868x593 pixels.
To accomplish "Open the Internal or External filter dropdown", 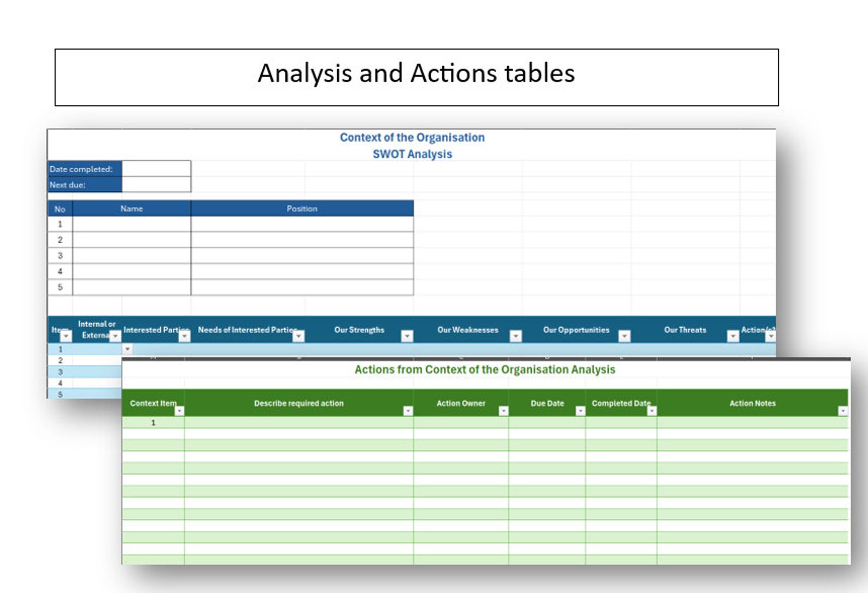I will click(115, 336).
